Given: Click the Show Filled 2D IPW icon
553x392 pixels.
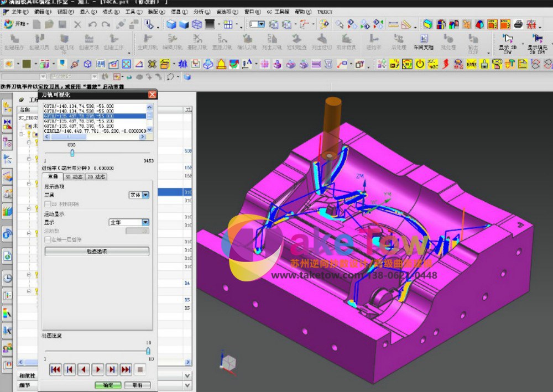Looking at the screenshot, I should pyautogui.click(x=537, y=43).
